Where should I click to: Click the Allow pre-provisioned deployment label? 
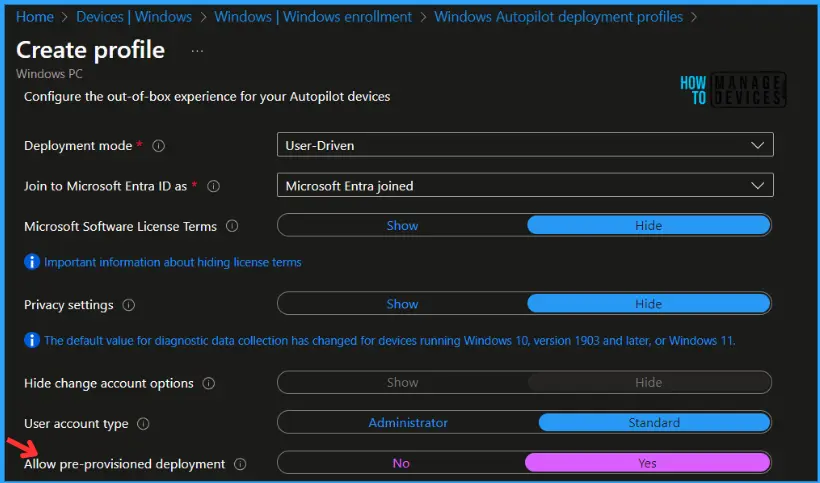pyautogui.click(x=124, y=464)
